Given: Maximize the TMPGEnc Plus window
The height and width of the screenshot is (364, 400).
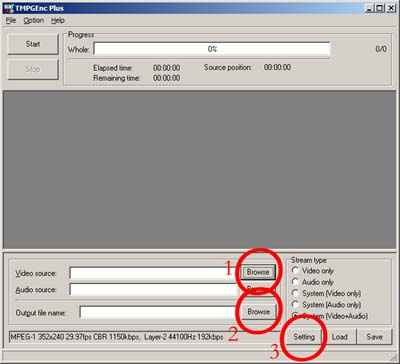Looking at the screenshot, I should (x=379, y=8).
